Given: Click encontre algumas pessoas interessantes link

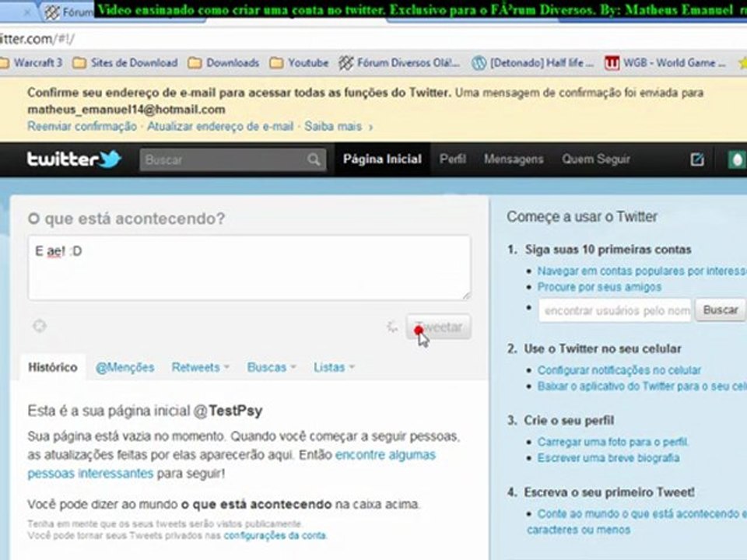Looking at the screenshot, I should [385, 455].
